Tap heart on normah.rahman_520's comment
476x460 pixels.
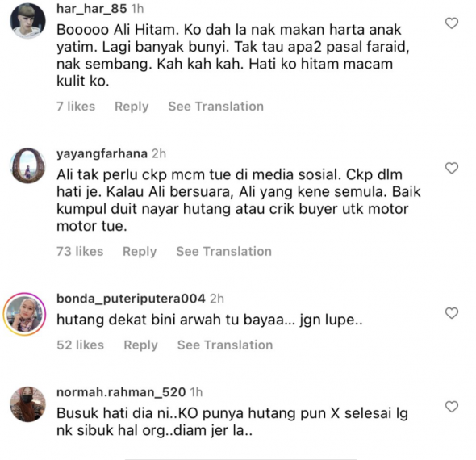pos(452,407)
